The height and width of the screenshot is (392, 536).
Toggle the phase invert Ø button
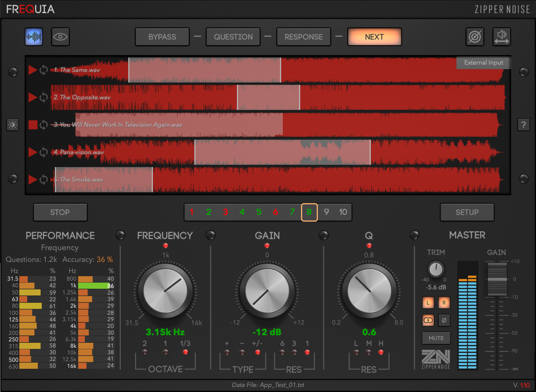(x=444, y=320)
